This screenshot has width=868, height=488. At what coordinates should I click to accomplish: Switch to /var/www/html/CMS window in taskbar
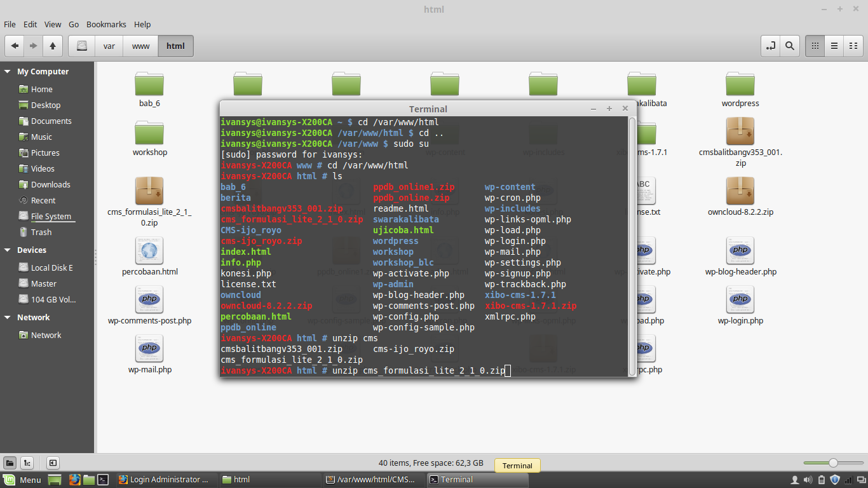(375, 480)
